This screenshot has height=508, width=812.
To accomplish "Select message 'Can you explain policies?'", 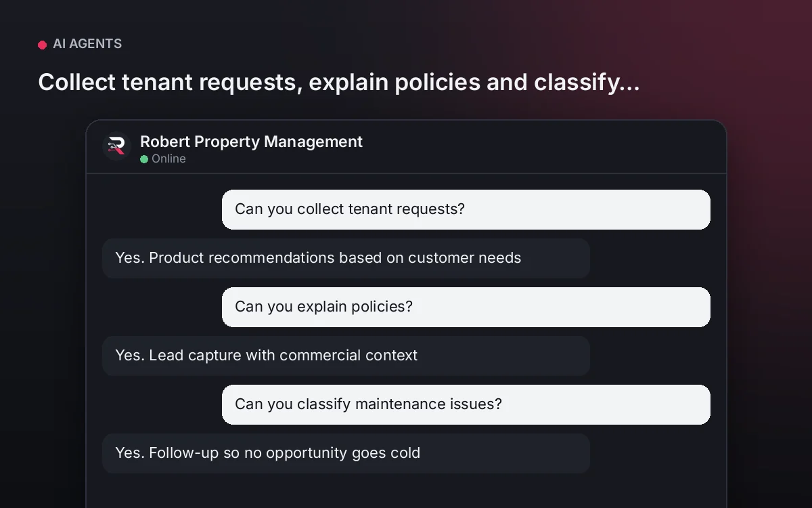I will (x=466, y=307).
